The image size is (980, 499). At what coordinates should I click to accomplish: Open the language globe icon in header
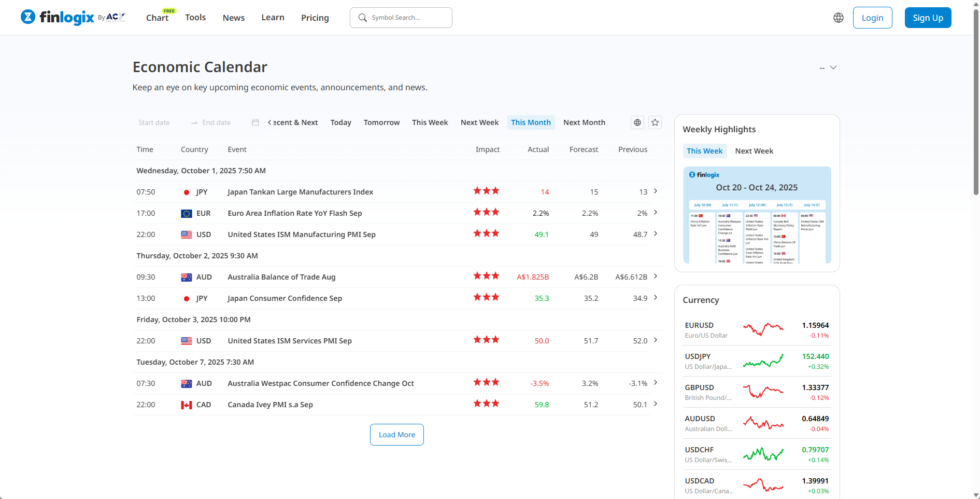[x=838, y=18]
